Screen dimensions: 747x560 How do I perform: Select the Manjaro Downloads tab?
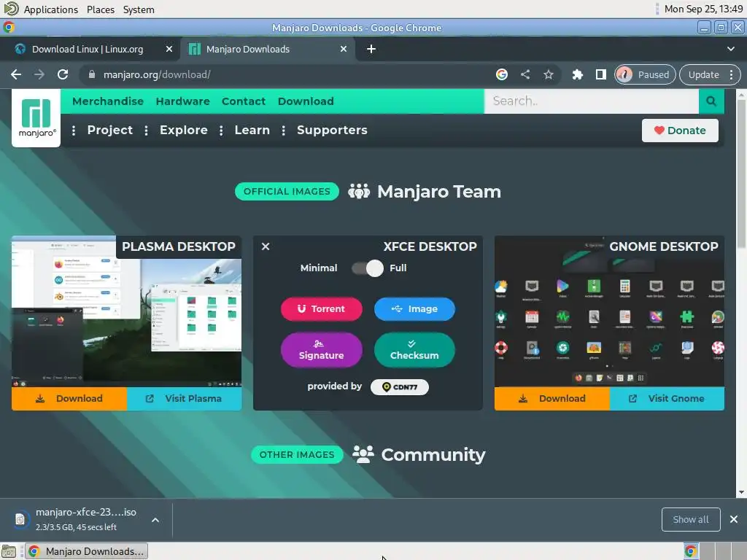pyautogui.click(x=268, y=49)
